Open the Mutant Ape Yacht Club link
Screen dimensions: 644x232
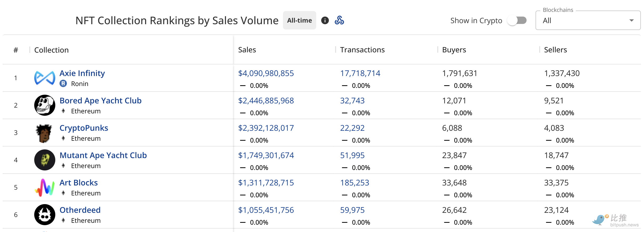pos(103,155)
